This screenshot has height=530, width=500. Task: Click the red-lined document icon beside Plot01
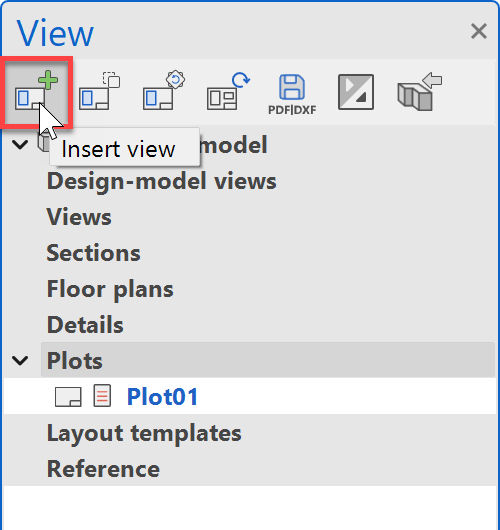pos(102,395)
